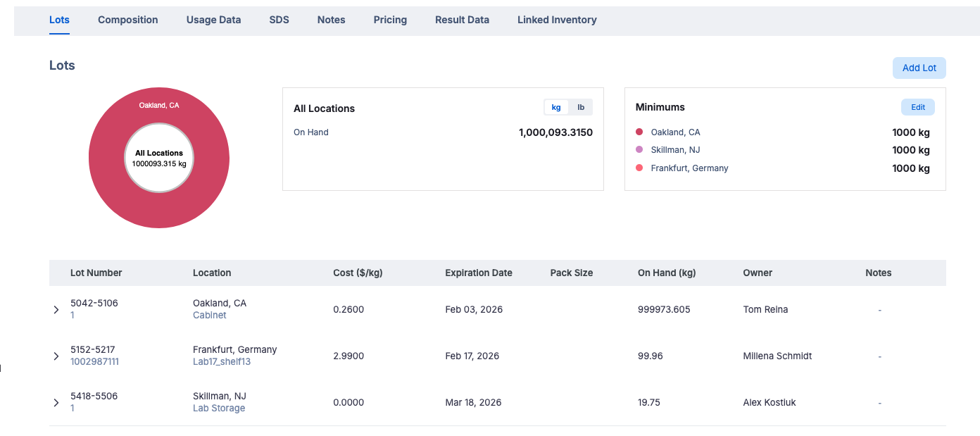The image size is (980, 436).
Task: Edit the Minimums settings
Action: tap(917, 107)
